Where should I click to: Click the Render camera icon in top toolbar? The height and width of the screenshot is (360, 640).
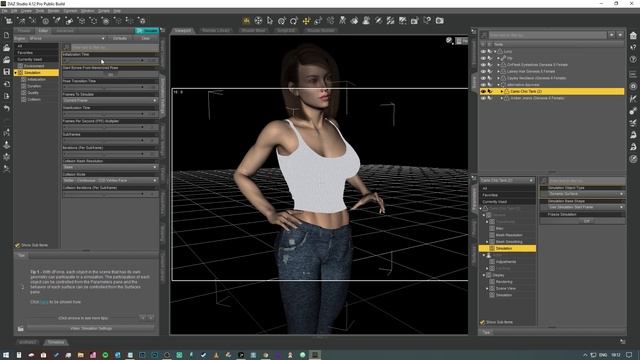[440, 20]
